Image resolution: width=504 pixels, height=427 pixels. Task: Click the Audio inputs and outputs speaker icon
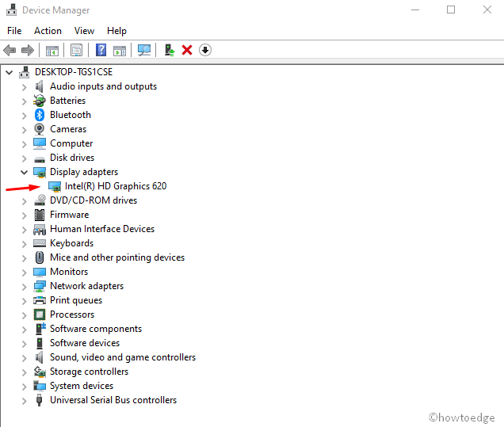[x=39, y=86]
